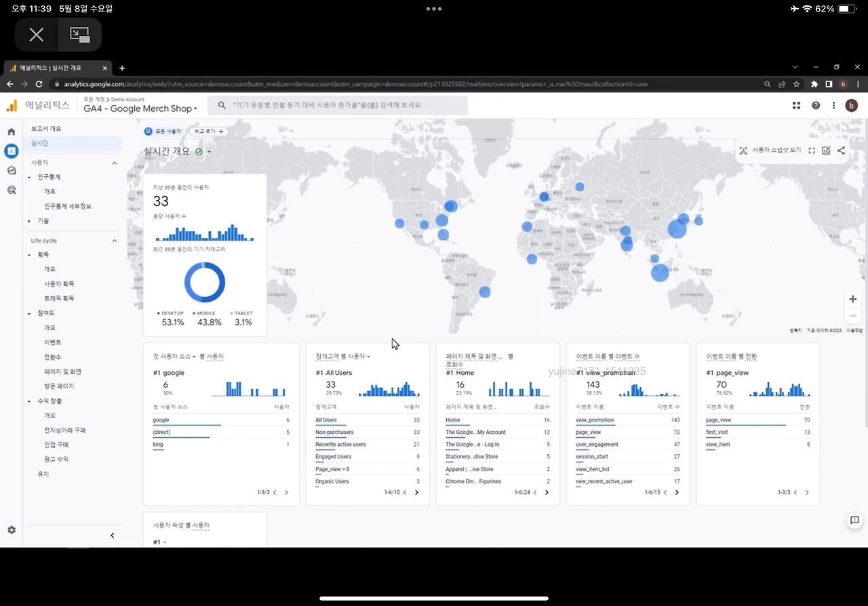This screenshot has height=606, width=868.
Task: Open the Google apps grid icon
Action: coord(797,105)
